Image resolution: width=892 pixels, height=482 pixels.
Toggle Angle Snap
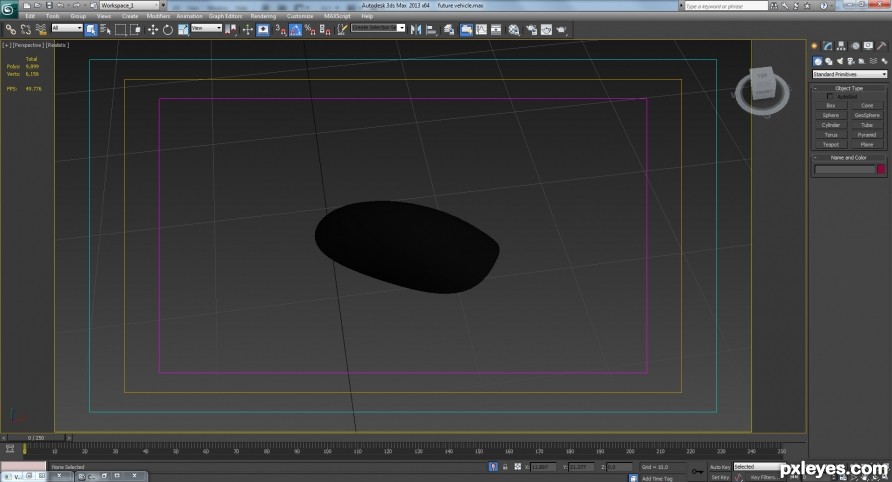(x=295, y=30)
